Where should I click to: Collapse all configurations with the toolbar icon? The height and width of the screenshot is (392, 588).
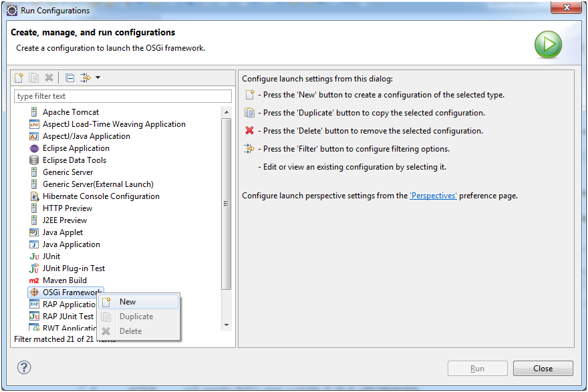click(69, 77)
